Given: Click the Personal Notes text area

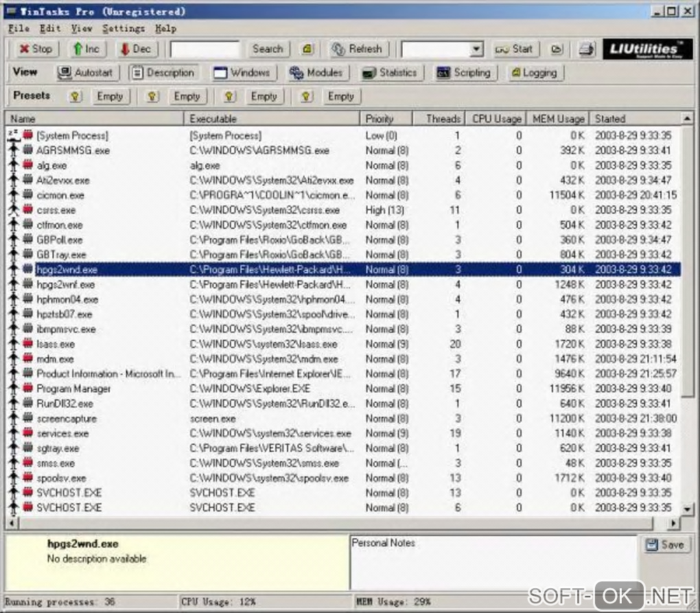Looking at the screenshot, I should tap(493, 564).
